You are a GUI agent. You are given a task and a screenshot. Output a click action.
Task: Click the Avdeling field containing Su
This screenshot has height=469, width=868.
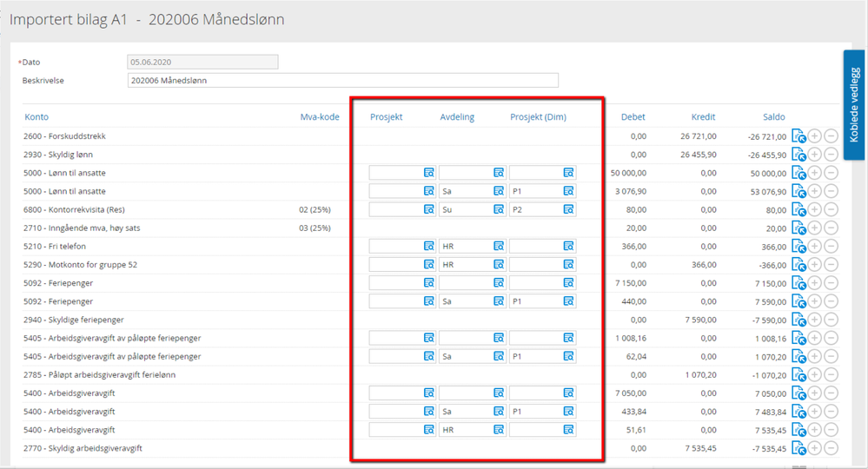(465, 209)
